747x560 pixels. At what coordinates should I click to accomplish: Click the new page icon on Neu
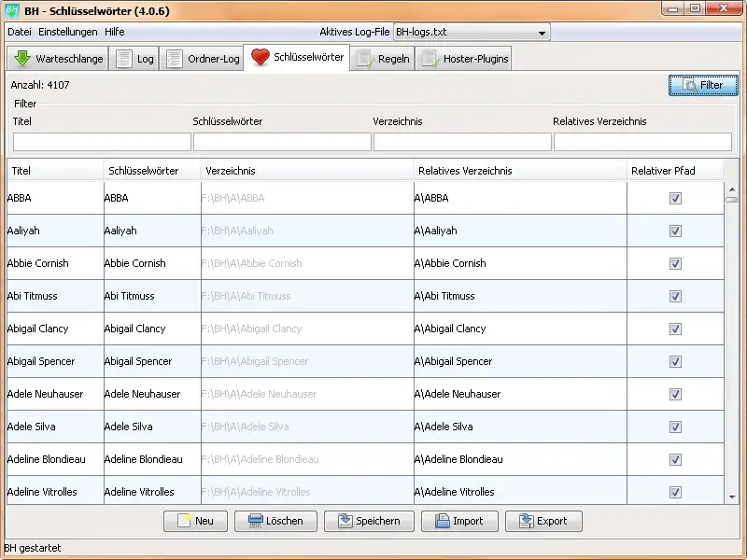(184, 521)
